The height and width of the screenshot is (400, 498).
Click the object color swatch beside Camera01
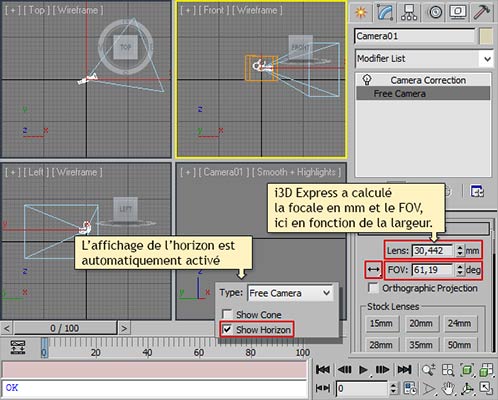pyautogui.click(x=486, y=36)
